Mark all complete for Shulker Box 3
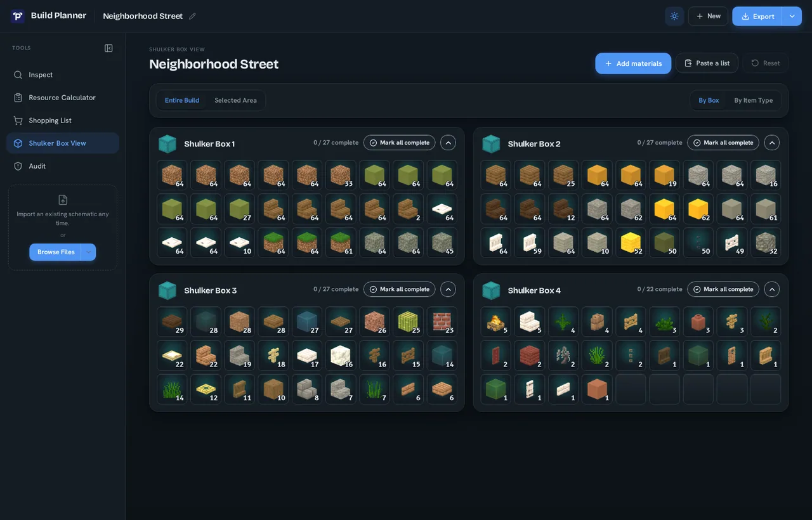 pyautogui.click(x=400, y=289)
